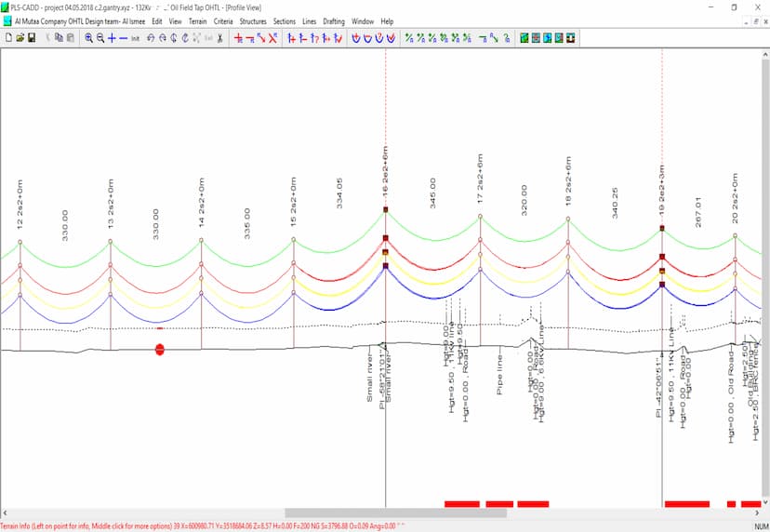Click the Paste clipboard toolbar icon
770x532 pixels.
71,38
